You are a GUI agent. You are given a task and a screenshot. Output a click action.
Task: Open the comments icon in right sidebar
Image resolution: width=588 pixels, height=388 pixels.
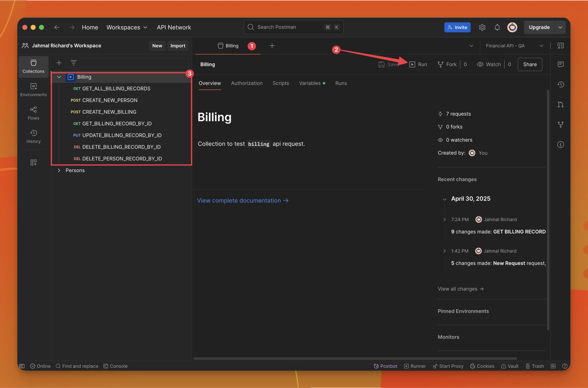tap(560, 64)
